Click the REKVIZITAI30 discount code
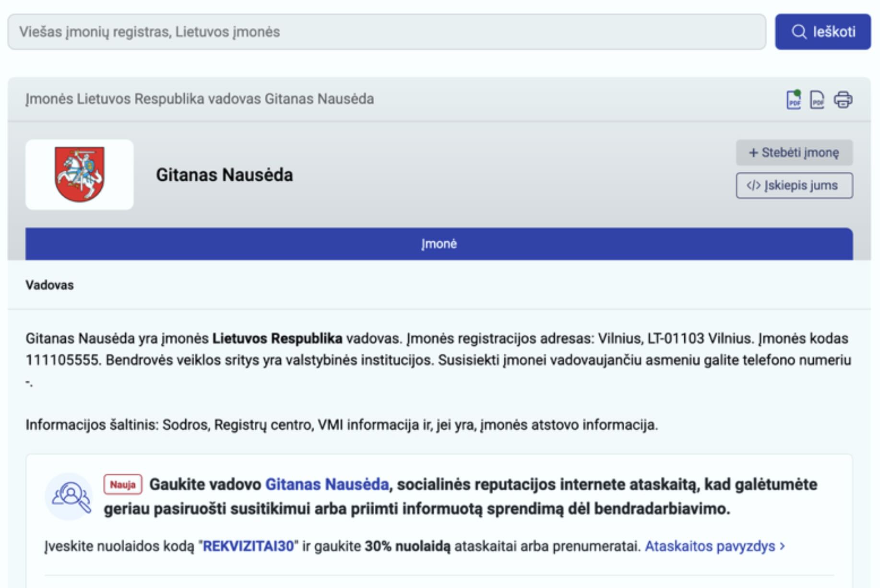This screenshot has height=588, width=880. pos(248,546)
